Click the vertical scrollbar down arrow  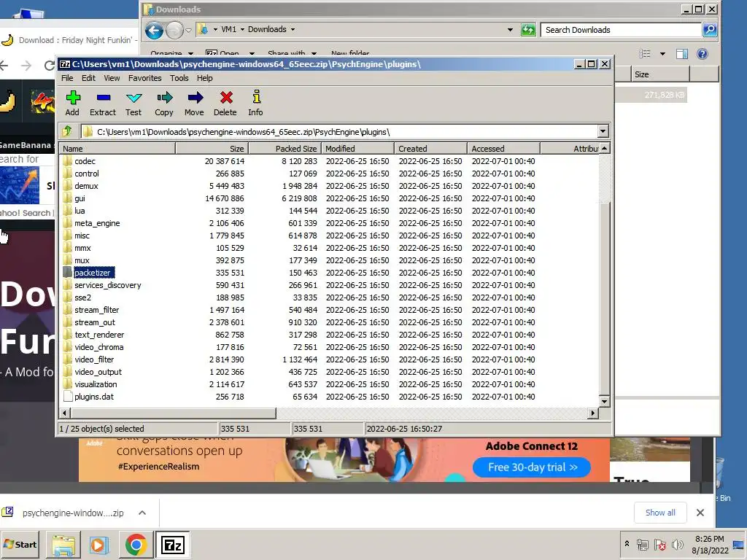point(605,402)
